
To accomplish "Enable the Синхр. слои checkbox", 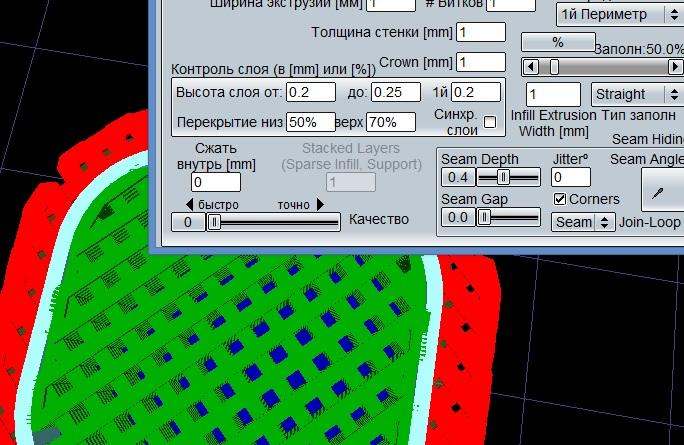I will (x=490, y=122).
